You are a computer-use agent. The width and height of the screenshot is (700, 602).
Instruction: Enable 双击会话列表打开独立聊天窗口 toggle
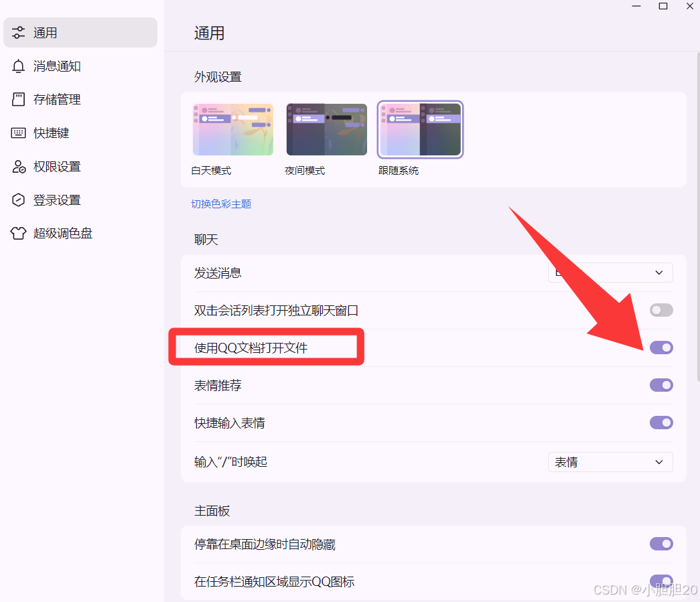coord(661,310)
